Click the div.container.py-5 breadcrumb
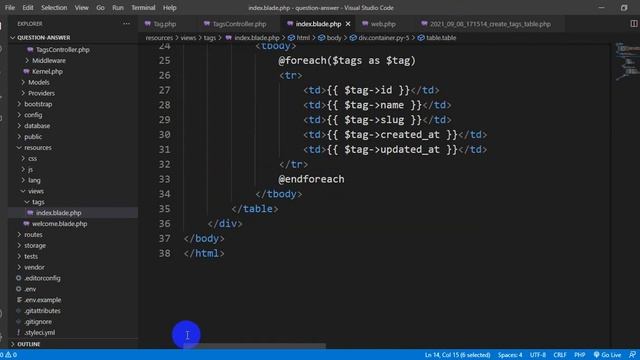The width and height of the screenshot is (640, 360). (x=379, y=38)
